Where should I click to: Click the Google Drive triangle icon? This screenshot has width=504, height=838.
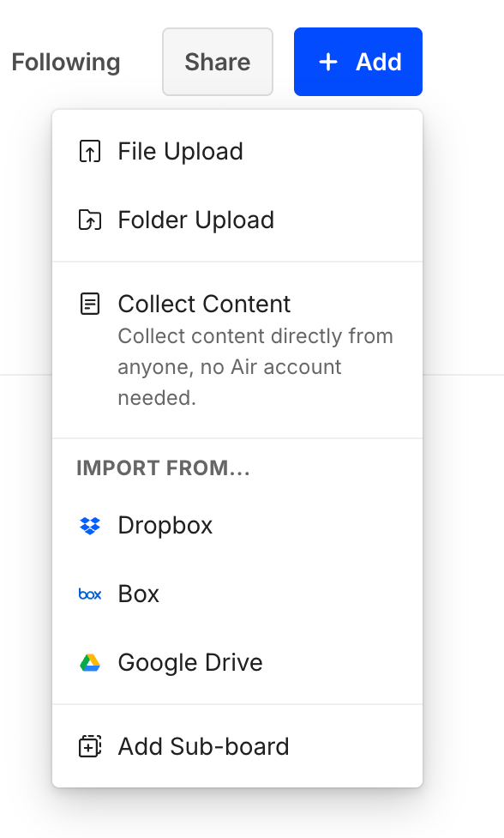point(89,662)
